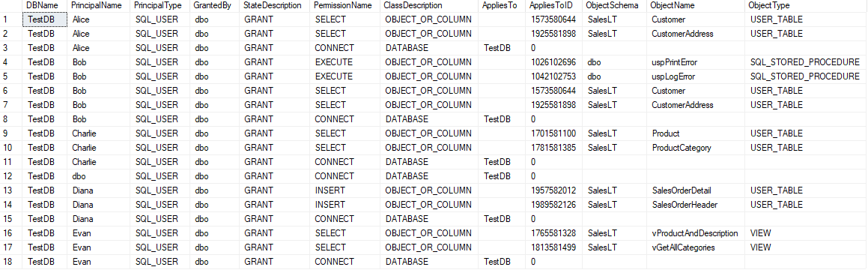Click the SQL_STORED_PROCEDURE cell in row 4
868x273 pixels.
(x=806, y=62)
